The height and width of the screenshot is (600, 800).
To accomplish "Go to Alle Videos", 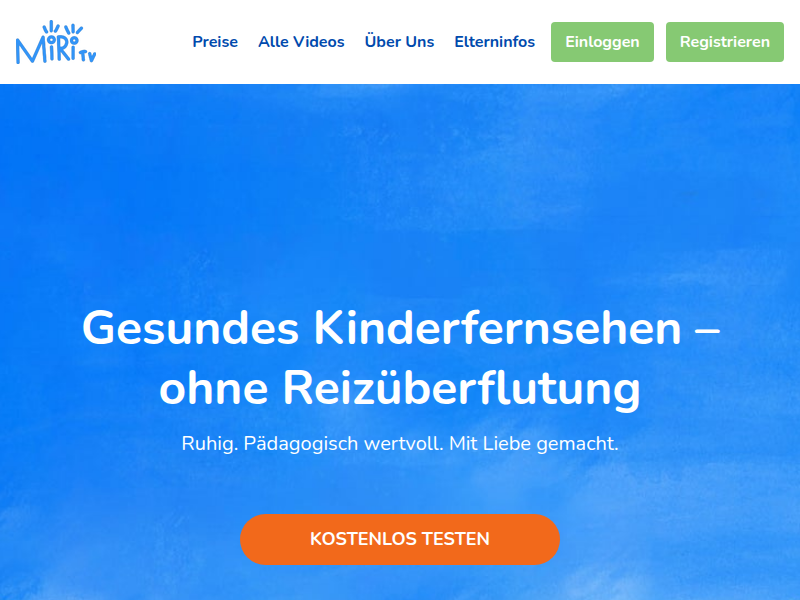I will coord(301,42).
